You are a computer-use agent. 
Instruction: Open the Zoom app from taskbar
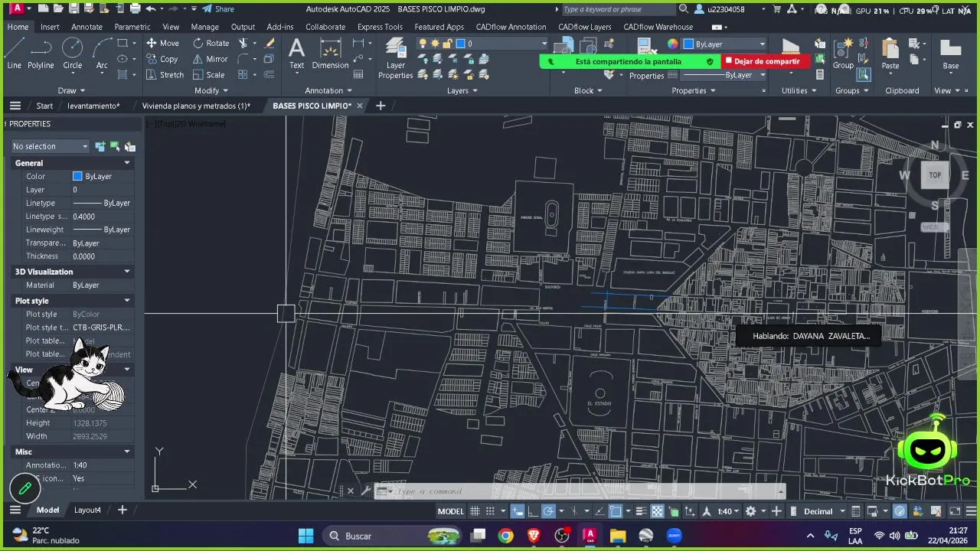pyautogui.click(x=674, y=536)
